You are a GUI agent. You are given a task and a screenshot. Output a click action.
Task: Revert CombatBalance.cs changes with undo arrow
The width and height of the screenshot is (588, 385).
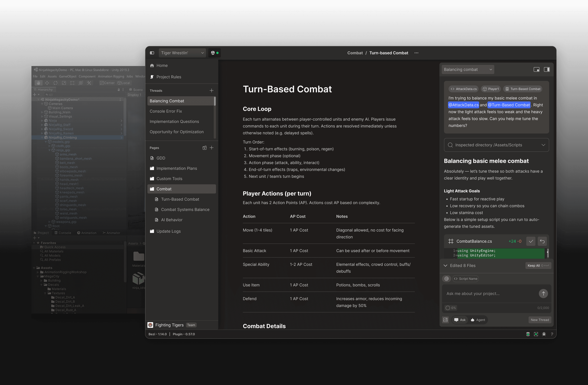point(542,241)
